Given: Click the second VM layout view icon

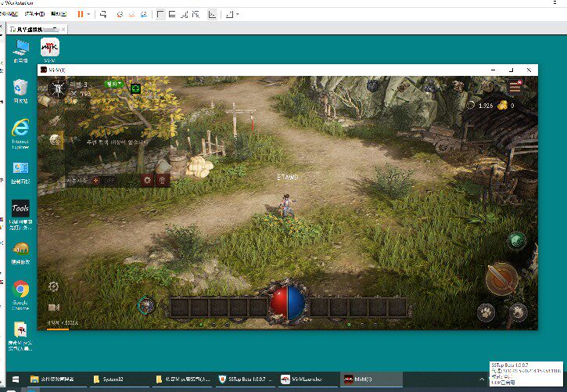Looking at the screenshot, I should click(x=172, y=14).
